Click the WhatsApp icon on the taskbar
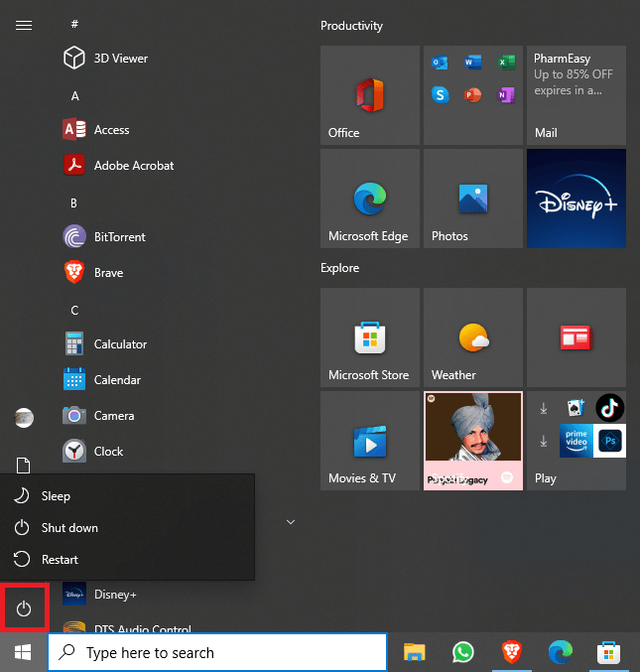Image resolution: width=640 pixels, height=672 pixels. [x=463, y=652]
